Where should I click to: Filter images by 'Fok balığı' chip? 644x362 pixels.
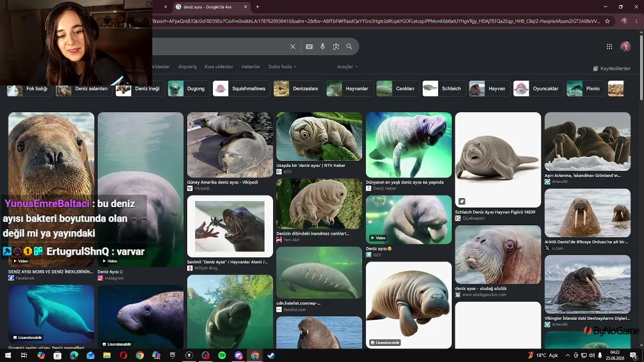[x=30, y=88]
